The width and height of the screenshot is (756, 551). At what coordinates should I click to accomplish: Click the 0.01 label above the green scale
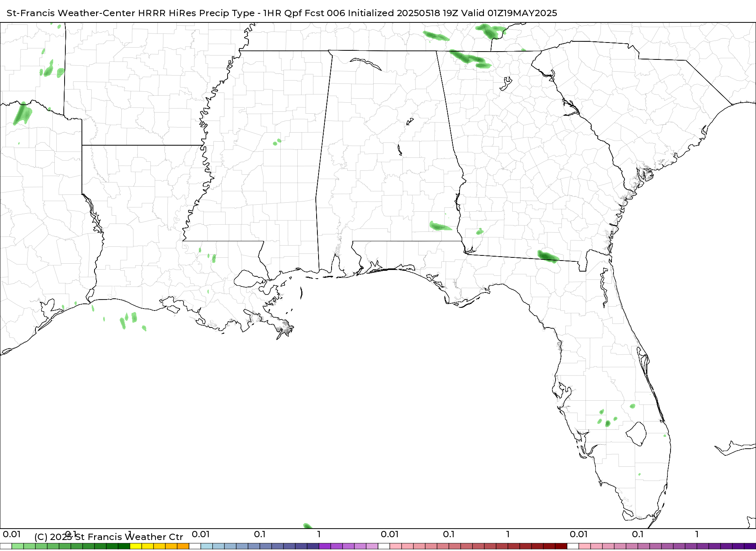[x=12, y=534]
